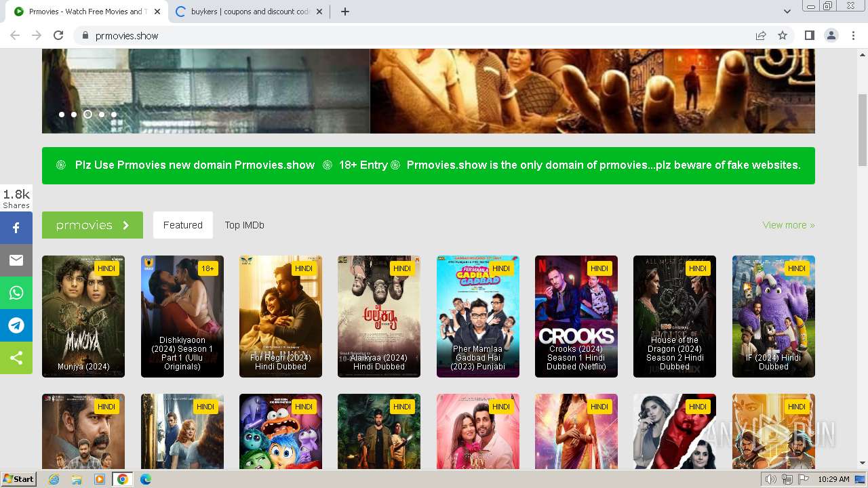Screen dimensions: 868x488
Task: Go back with the browser back arrow
Action: 15,35
